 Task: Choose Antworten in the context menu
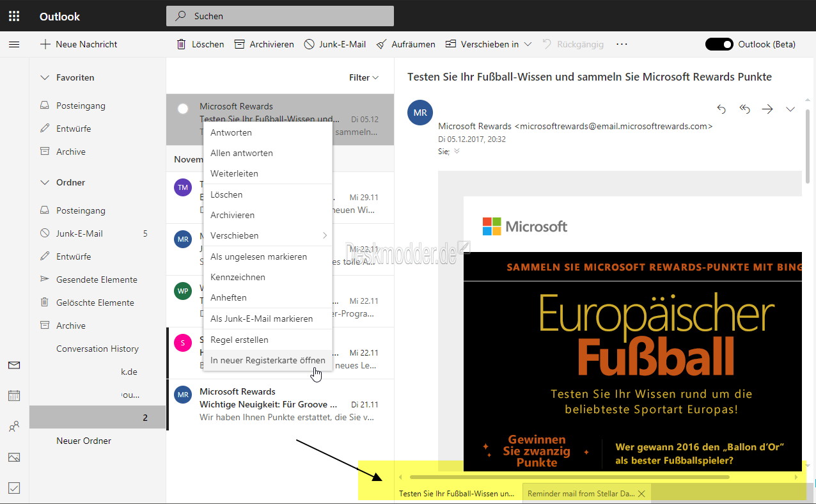(268, 132)
